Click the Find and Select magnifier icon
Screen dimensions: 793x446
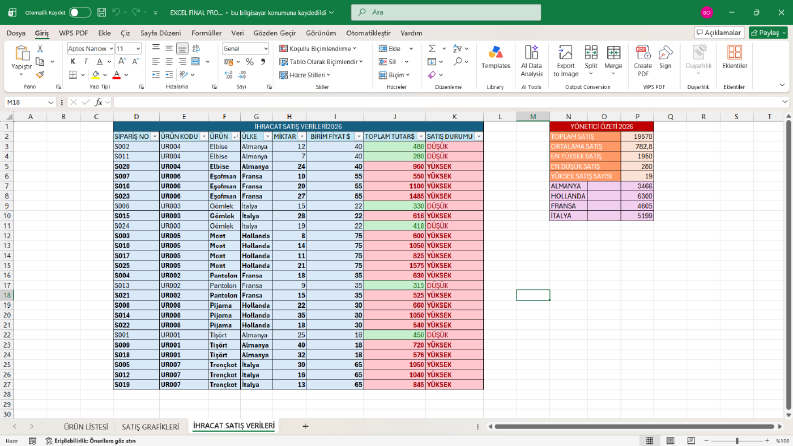[458, 62]
